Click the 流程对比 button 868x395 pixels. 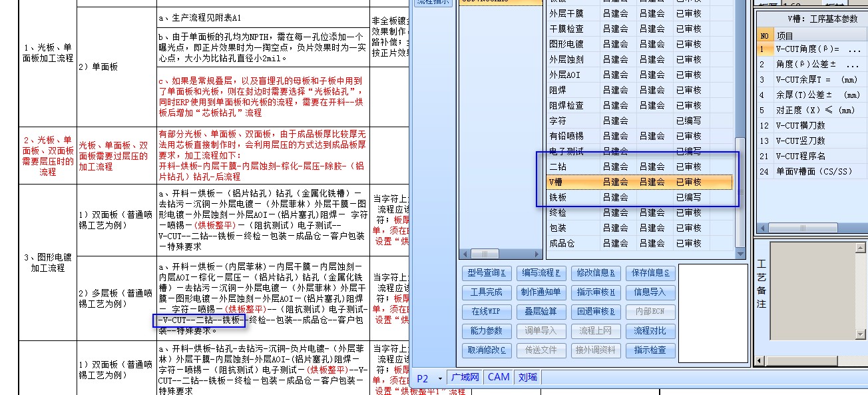click(651, 330)
